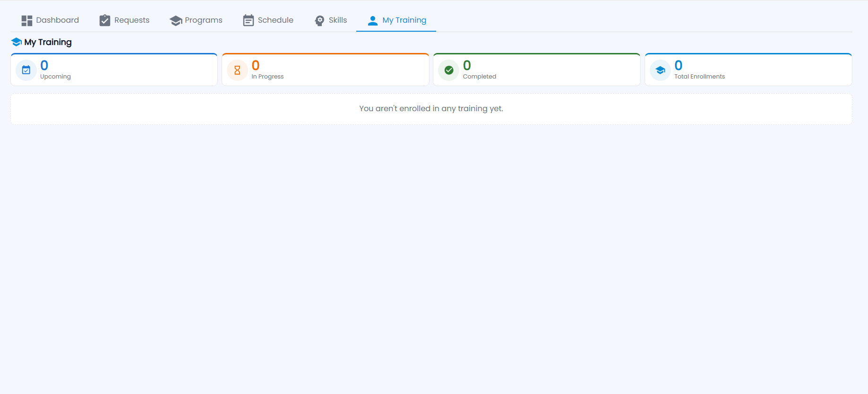Image resolution: width=868 pixels, height=394 pixels.
Task: Switch to the Requests tab
Action: point(124,20)
